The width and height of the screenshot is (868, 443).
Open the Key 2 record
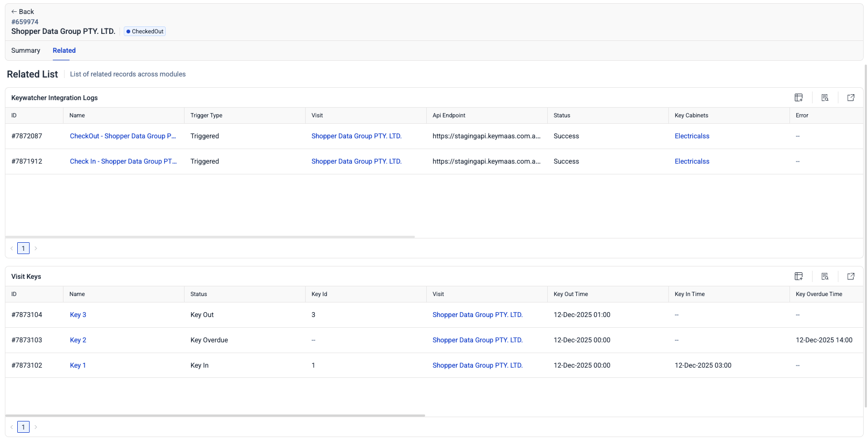(78, 340)
